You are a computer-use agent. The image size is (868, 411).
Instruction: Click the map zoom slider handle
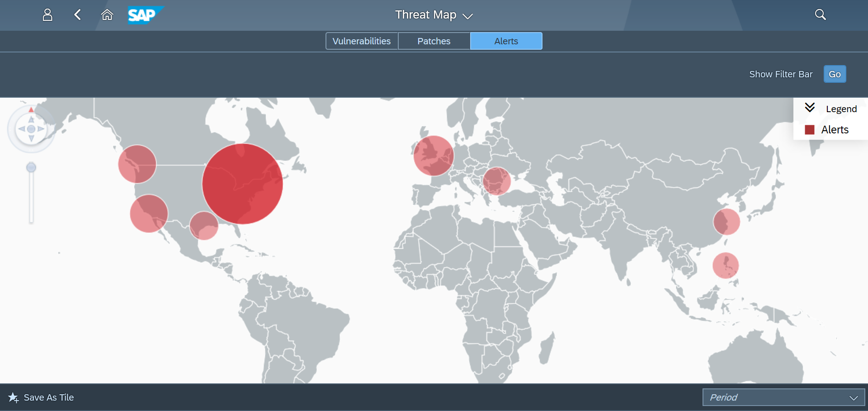31,168
